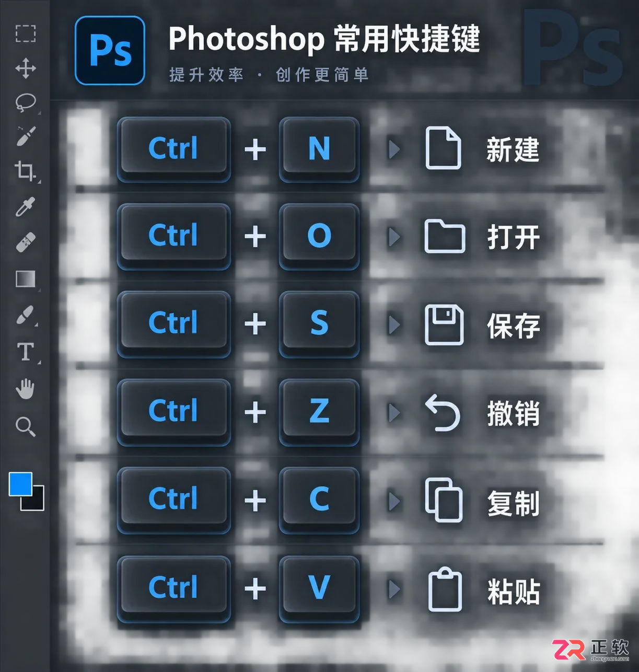The width and height of the screenshot is (639, 672).
Task: Click the 保存 label
Action: click(x=514, y=326)
